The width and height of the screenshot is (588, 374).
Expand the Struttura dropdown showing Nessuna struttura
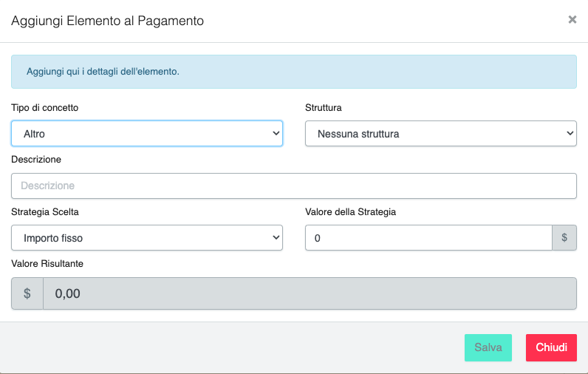click(x=440, y=134)
